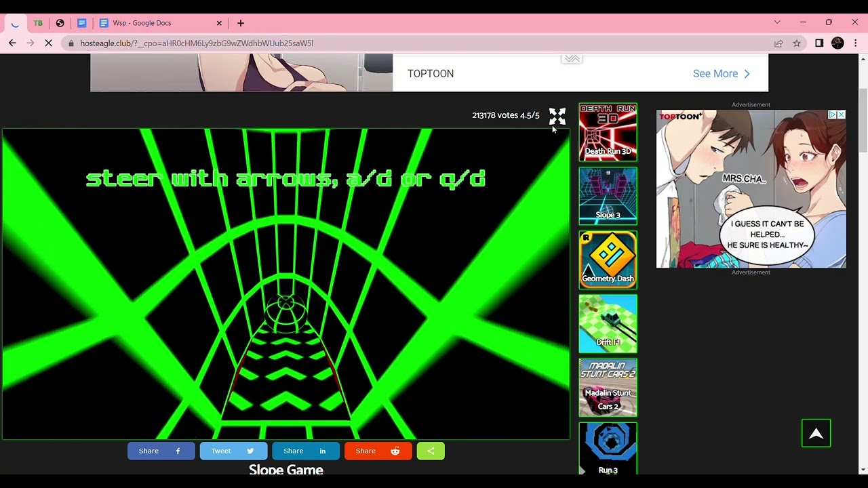Share the game on Reddit
The image size is (868, 488).
pyautogui.click(x=378, y=451)
